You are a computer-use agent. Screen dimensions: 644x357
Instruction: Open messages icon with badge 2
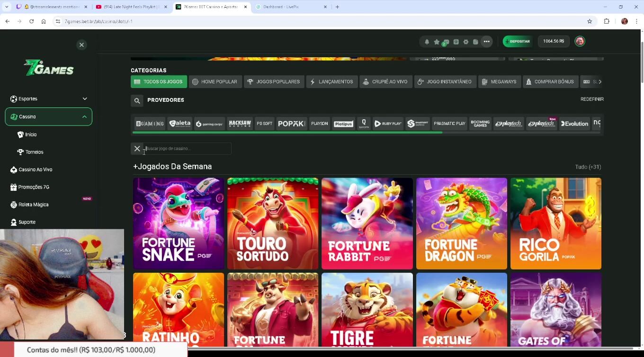tap(446, 42)
